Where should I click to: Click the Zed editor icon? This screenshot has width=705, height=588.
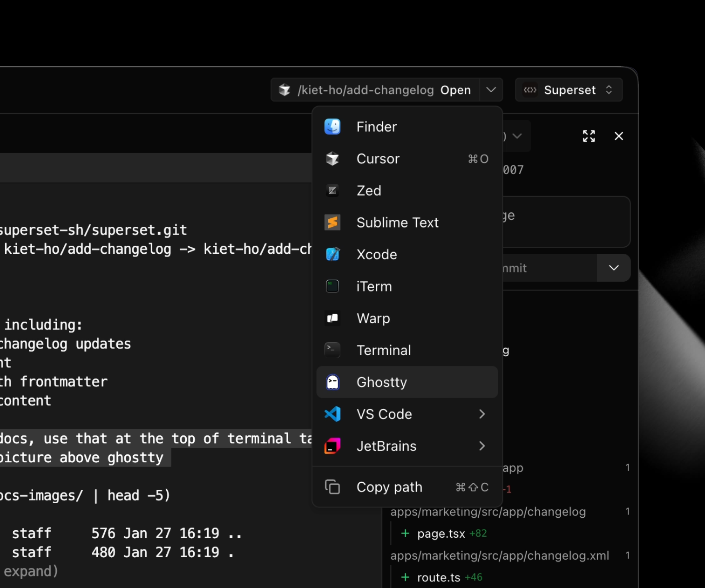332,190
